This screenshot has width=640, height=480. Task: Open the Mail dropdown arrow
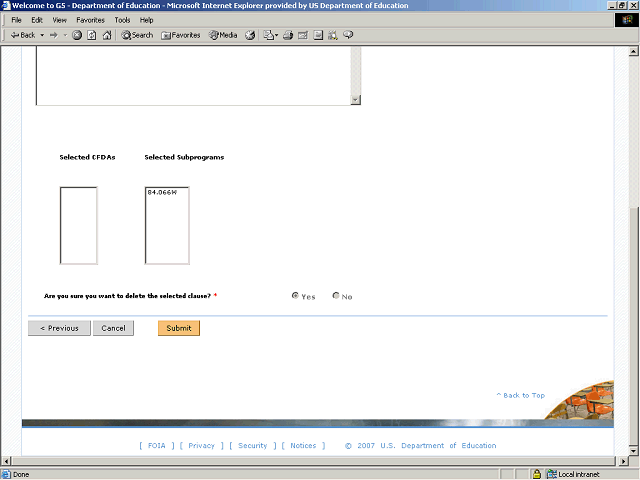pyautogui.click(x=276, y=36)
